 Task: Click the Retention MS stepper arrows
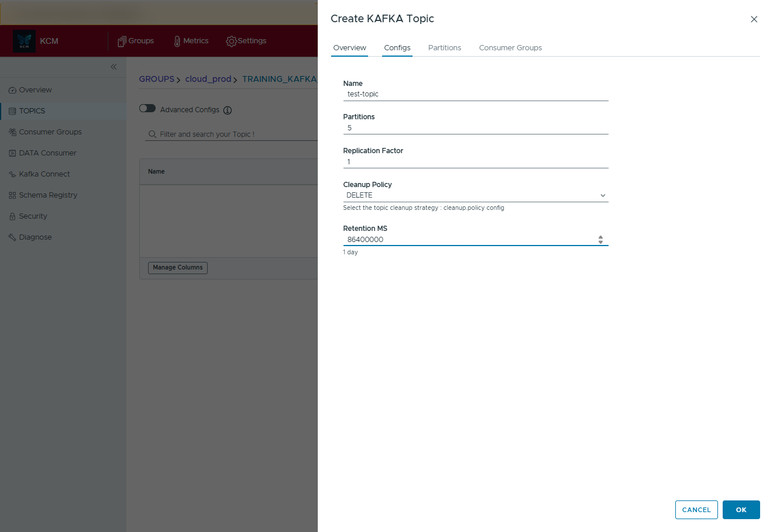point(600,240)
